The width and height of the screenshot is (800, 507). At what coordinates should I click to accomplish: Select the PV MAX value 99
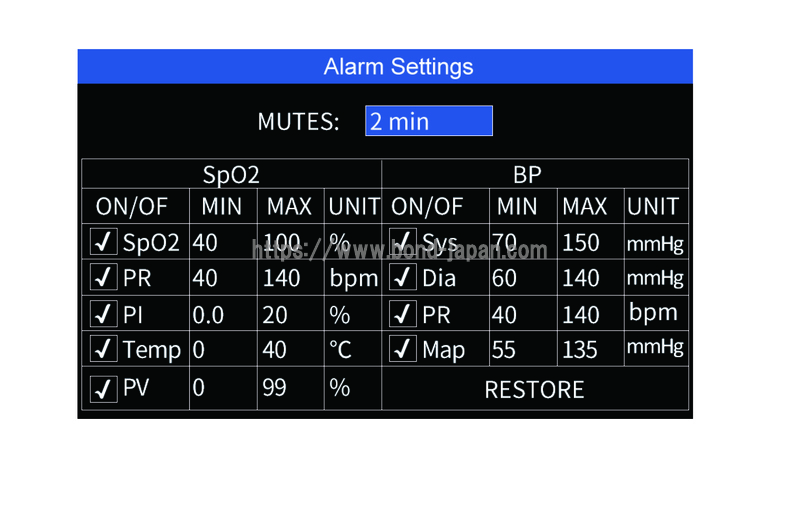[x=274, y=388]
